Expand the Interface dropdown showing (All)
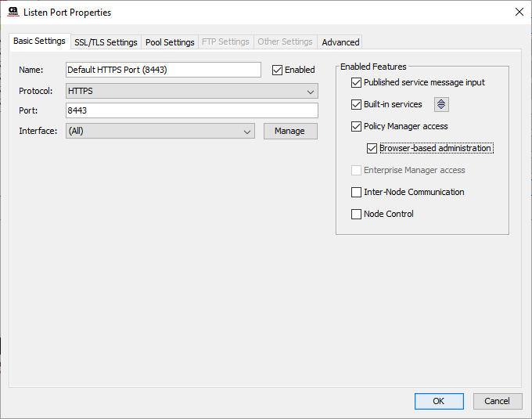 click(x=160, y=131)
